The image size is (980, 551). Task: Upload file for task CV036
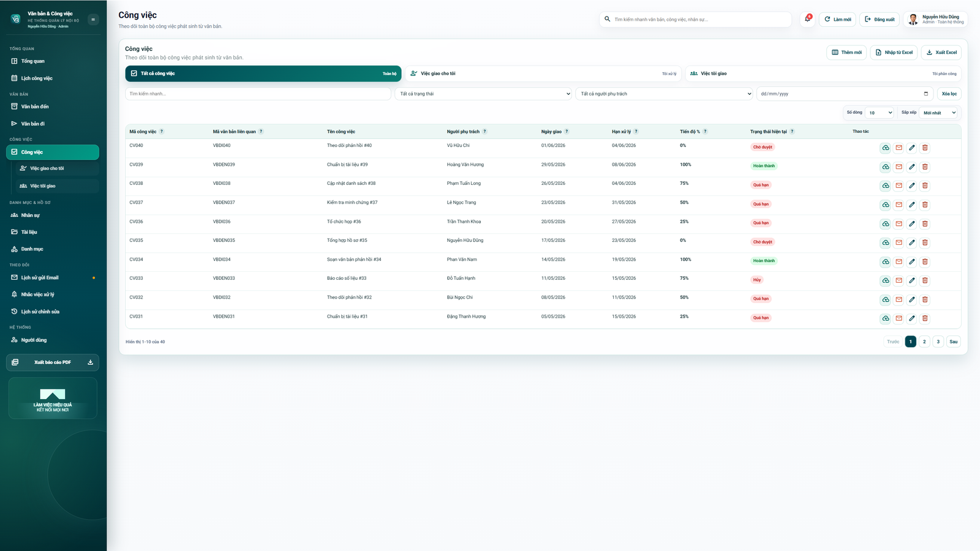click(886, 223)
